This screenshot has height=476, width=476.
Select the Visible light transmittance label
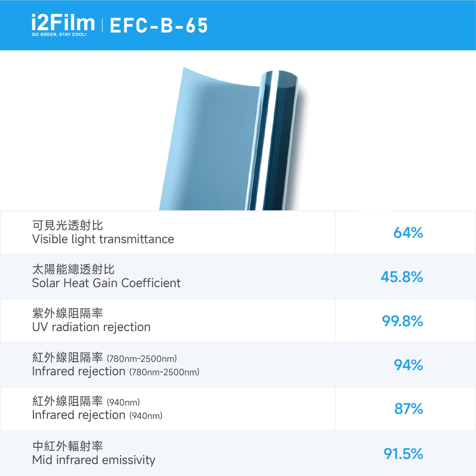(x=103, y=239)
